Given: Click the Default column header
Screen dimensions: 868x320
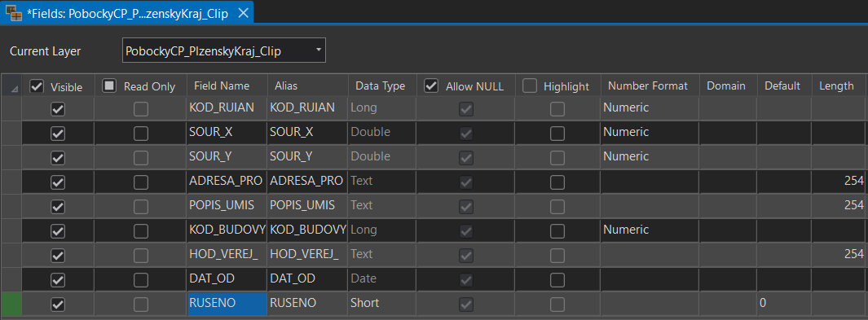Looking at the screenshot, I should coord(784,85).
